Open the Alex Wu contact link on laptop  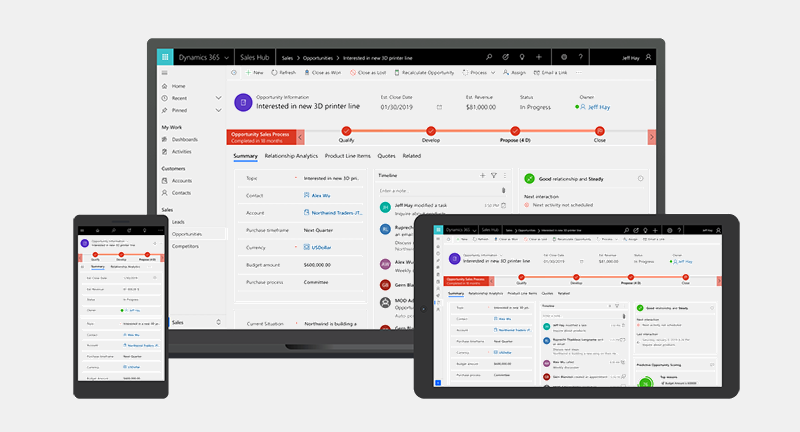pyautogui.click(x=321, y=195)
